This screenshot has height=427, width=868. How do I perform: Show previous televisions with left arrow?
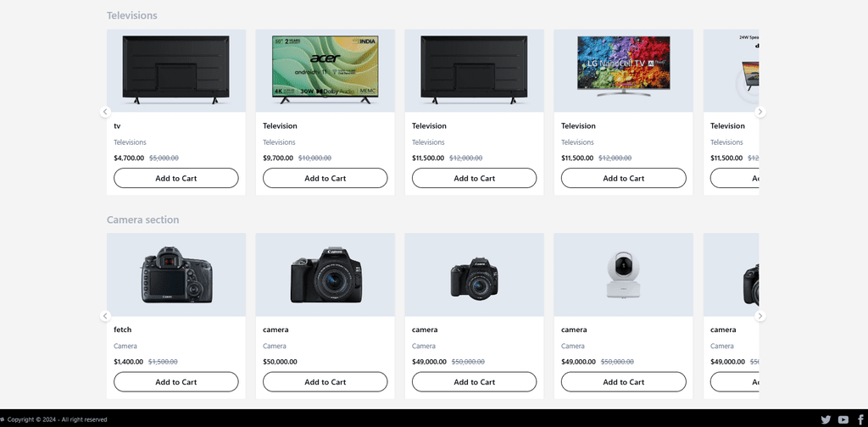(x=105, y=112)
